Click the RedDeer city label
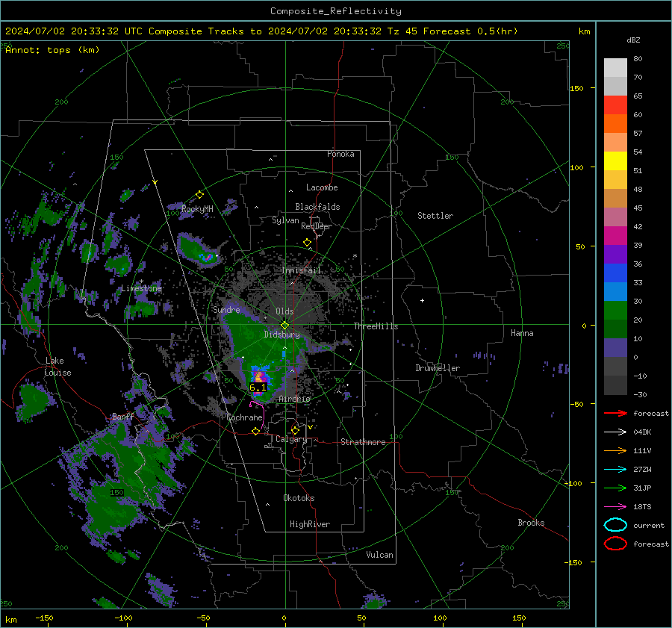Viewport: 672px width, 628px height. 317,226
